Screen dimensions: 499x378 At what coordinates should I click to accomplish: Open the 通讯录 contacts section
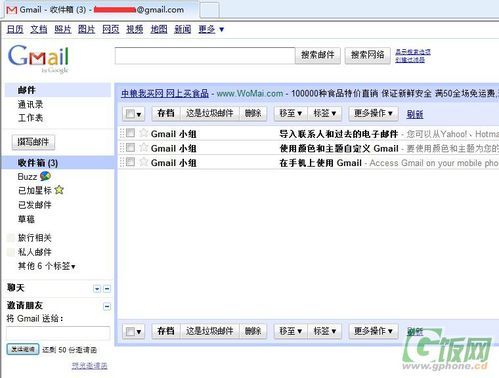tap(30, 104)
